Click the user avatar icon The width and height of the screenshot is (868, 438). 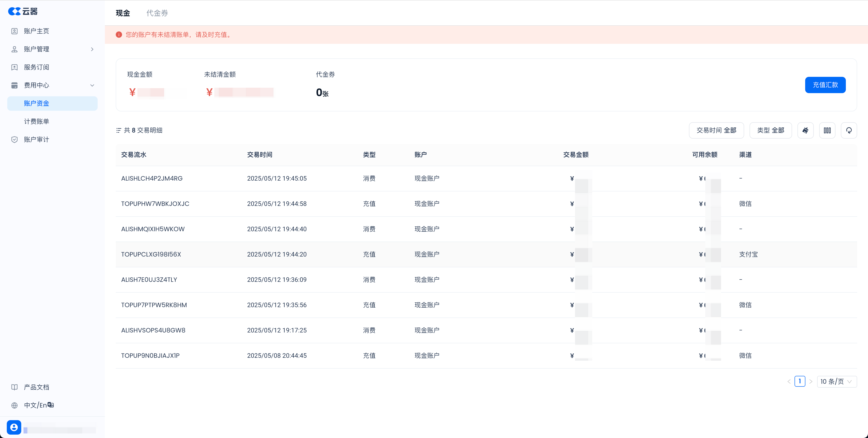coord(14,427)
